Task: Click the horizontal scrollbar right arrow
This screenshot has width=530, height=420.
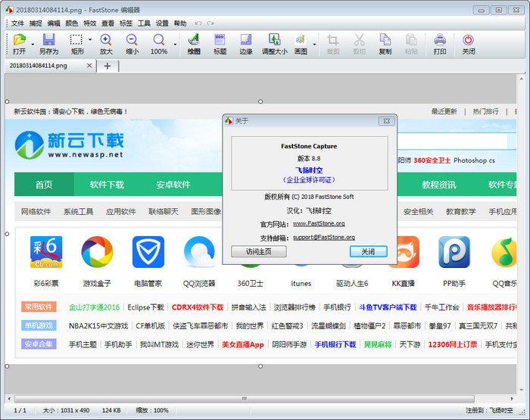Action: pyautogui.click(x=512, y=399)
